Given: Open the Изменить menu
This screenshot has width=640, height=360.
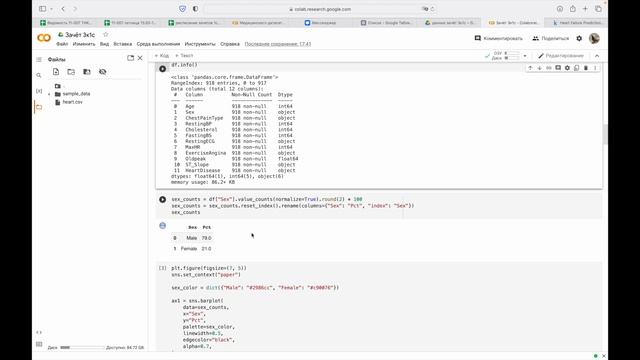Looking at the screenshot, I should pyautogui.click(x=84, y=44).
